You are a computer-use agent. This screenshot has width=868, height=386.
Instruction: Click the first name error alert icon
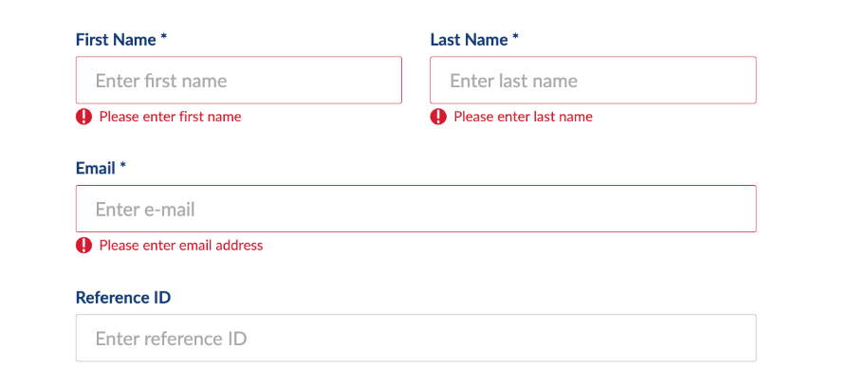click(x=83, y=117)
